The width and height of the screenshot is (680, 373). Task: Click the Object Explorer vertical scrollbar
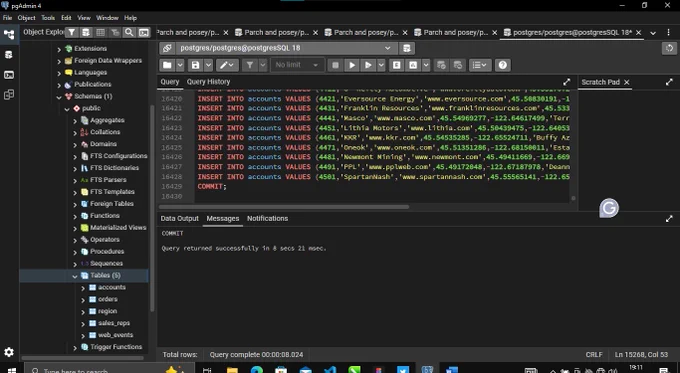tap(152, 208)
